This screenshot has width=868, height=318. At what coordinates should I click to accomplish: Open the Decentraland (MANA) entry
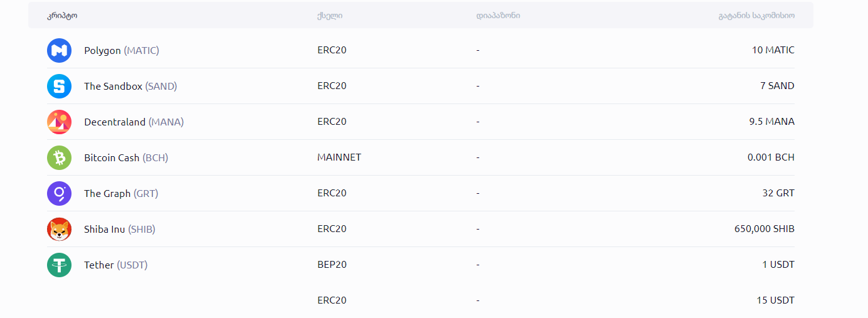pyautogui.click(x=134, y=122)
